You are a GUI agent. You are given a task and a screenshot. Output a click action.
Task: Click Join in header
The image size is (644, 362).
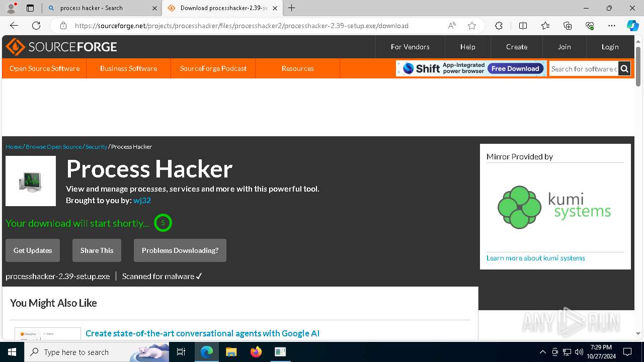(x=564, y=47)
